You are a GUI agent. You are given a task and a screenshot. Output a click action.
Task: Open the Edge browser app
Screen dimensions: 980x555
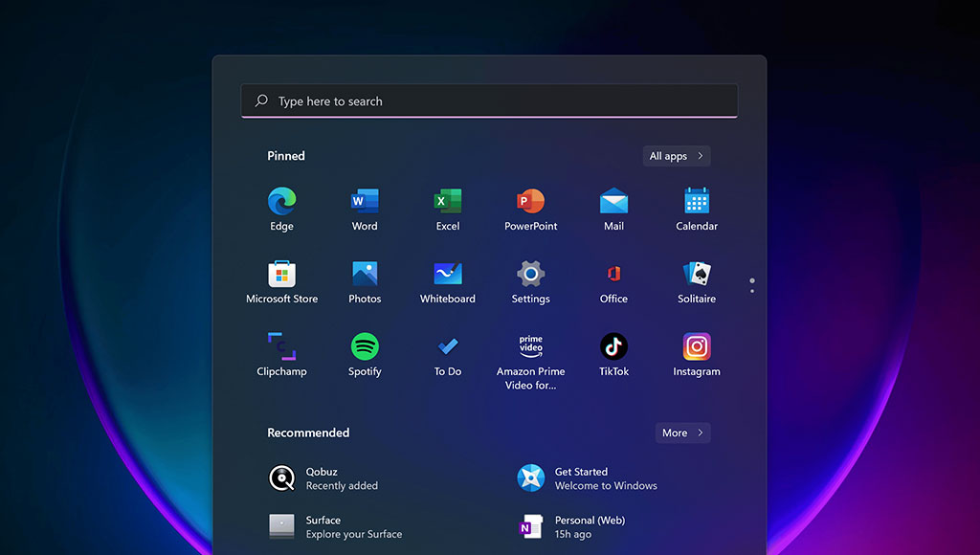(x=281, y=202)
